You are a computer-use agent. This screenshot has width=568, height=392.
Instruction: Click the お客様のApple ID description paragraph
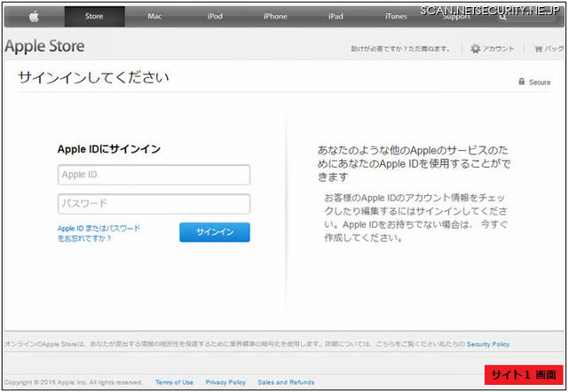pos(416,218)
